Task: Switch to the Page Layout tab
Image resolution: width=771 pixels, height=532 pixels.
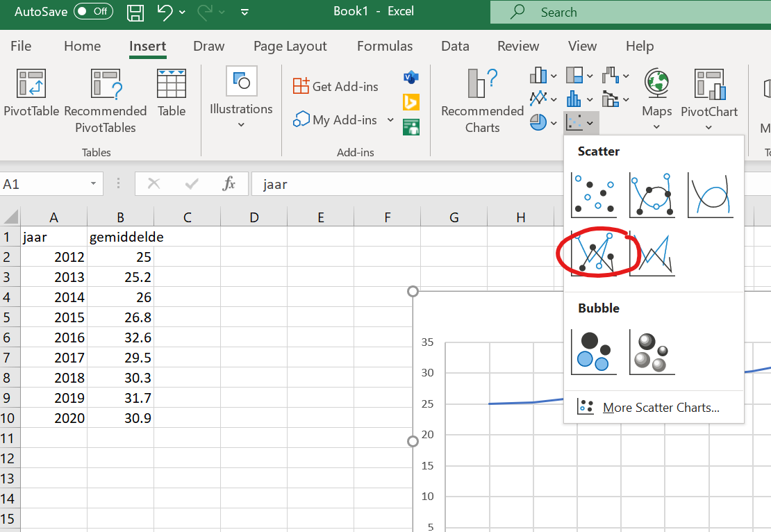Action: 290,47
